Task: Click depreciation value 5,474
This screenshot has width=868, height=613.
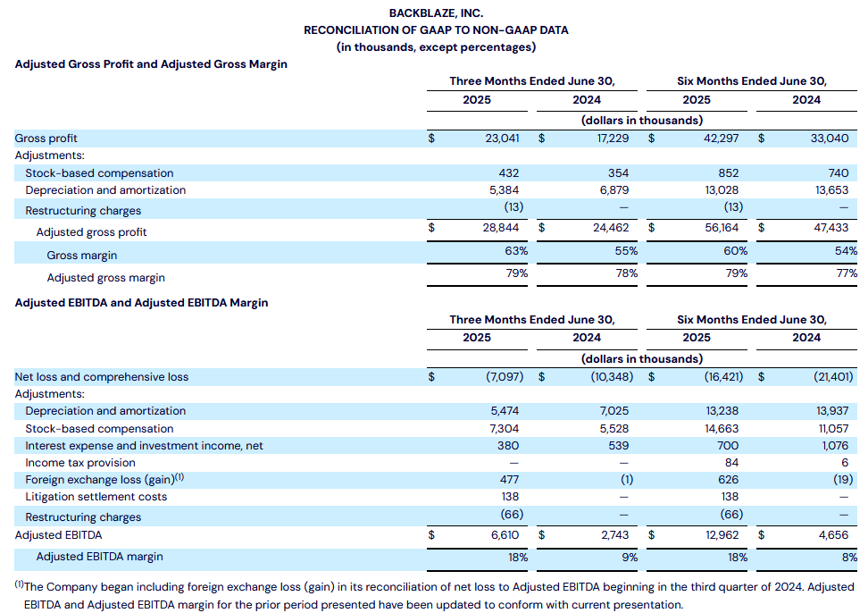Action: tap(505, 411)
